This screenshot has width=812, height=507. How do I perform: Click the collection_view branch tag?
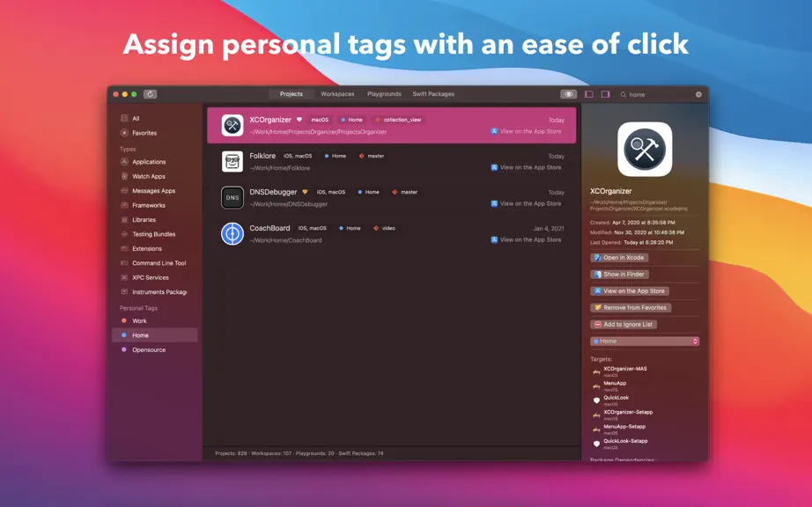click(399, 120)
